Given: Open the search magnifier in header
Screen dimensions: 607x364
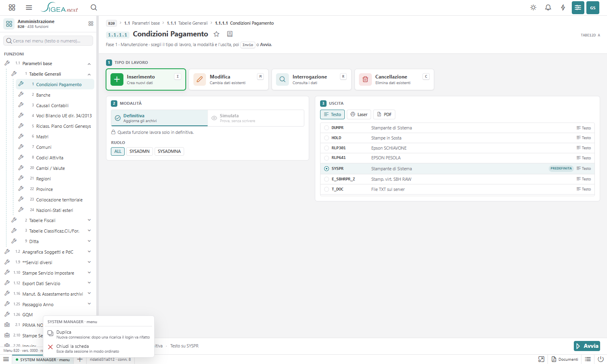Looking at the screenshot, I should (x=94, y=8).
